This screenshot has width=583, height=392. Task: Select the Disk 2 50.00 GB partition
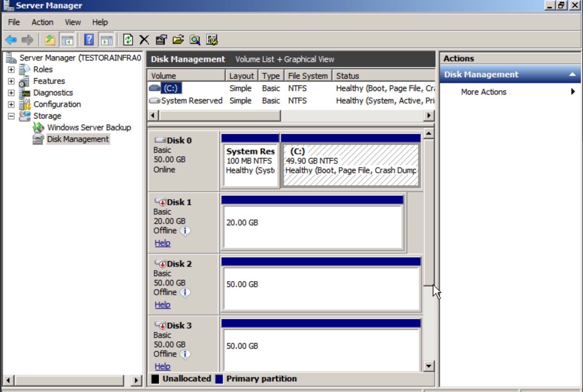(x=321, y=284)
